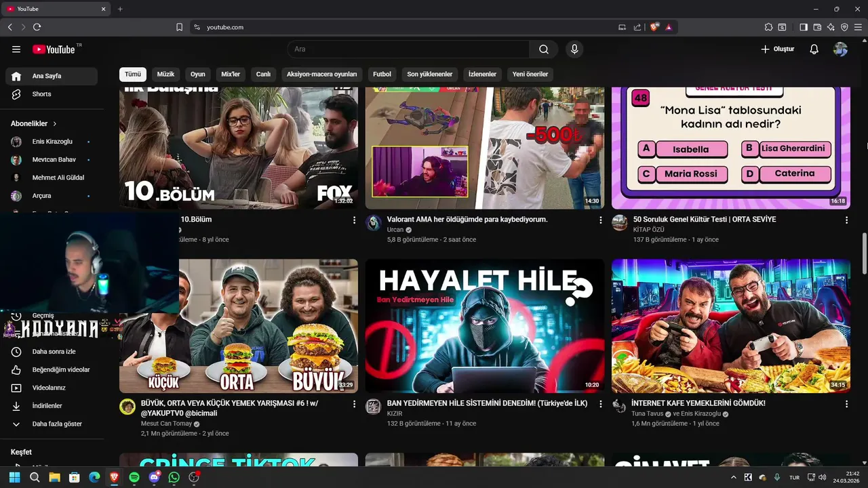Open Brave Rewards triangle icon
Viewport: 868px width, 488px height.
coord(669,27)
